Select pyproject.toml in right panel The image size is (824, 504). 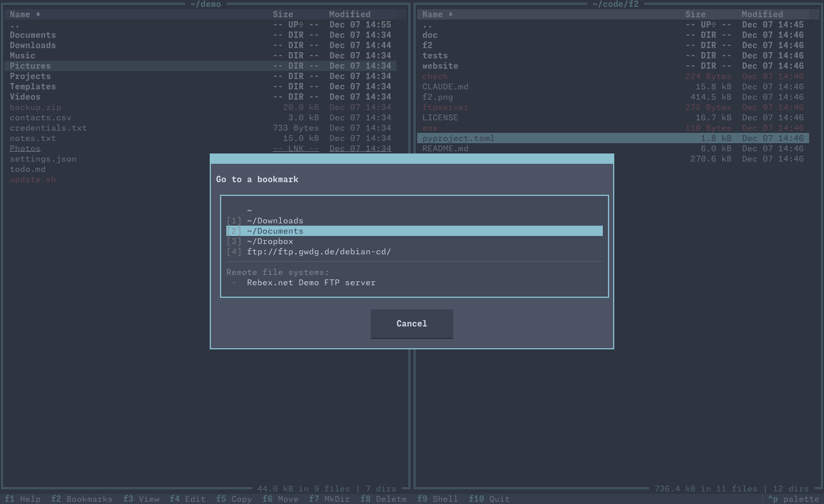(x=458, y=138)
